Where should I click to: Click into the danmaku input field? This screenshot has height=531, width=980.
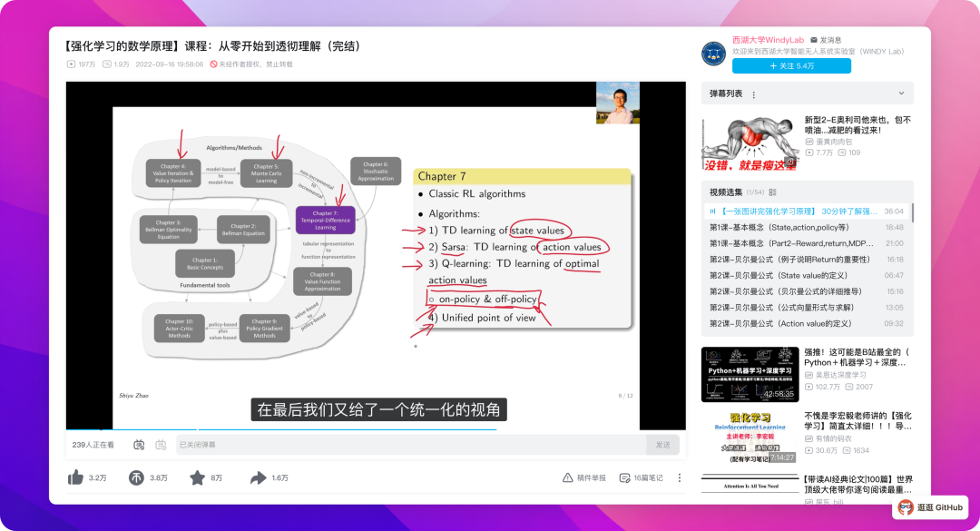click(x=411, y=445)
